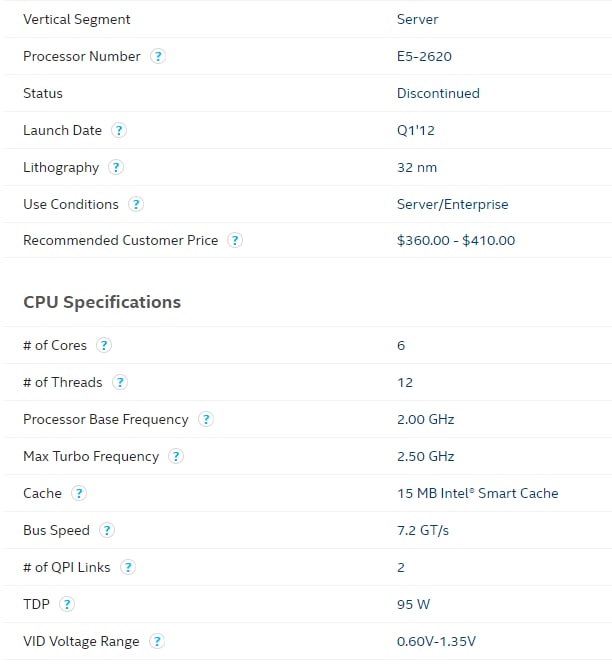Screen dimensions: 612x665
Task: Click the TDP question mark icon
Action: click(67, 604)
